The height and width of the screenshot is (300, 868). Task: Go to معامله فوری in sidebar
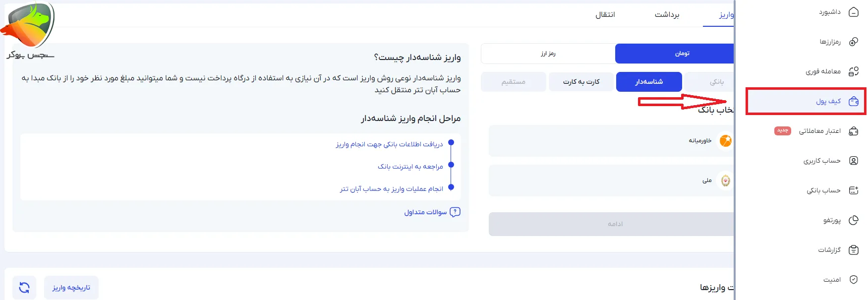click(823, 71)
